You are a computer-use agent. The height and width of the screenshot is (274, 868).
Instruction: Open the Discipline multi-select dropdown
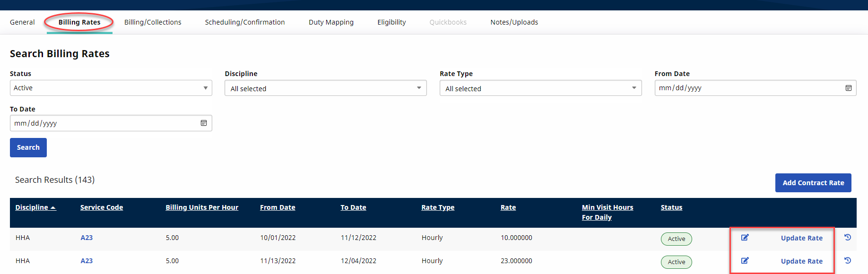click(325, 88)
